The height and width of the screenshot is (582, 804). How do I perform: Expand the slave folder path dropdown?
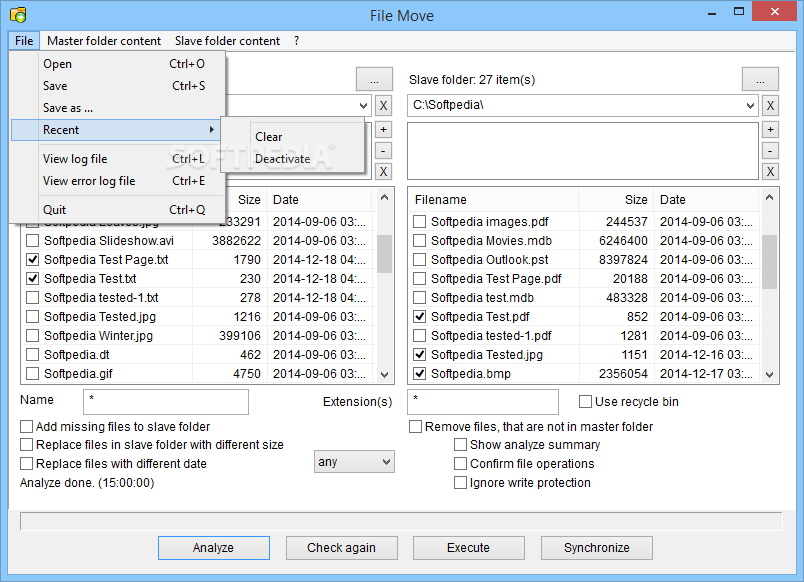point(750,106)
